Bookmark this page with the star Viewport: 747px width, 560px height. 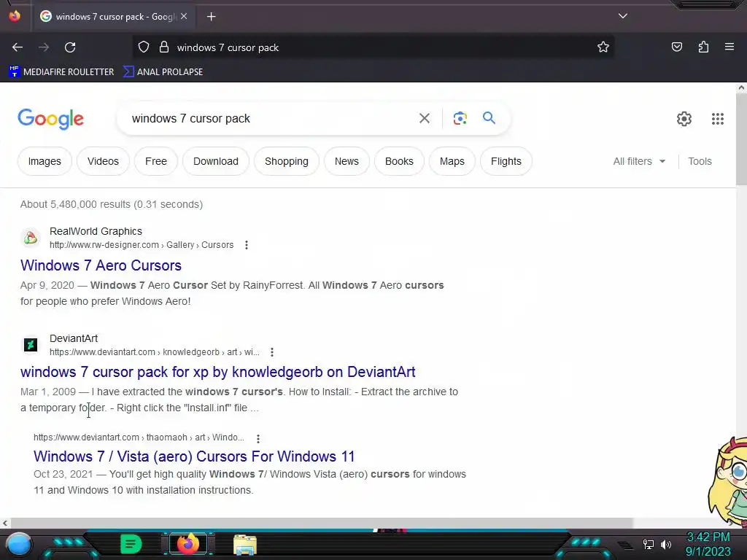pos(603,47)
